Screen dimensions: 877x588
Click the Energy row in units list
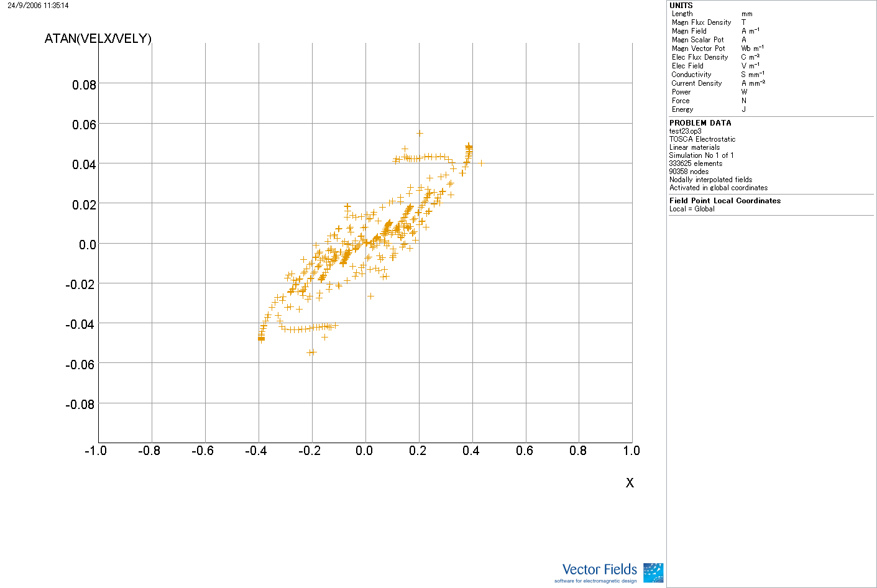point(682,109)
